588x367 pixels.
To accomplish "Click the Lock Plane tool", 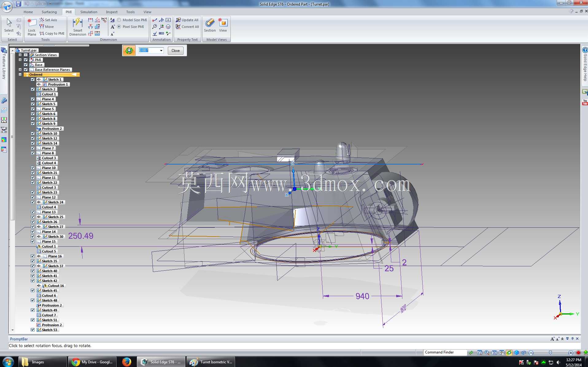I will point(32,27).
